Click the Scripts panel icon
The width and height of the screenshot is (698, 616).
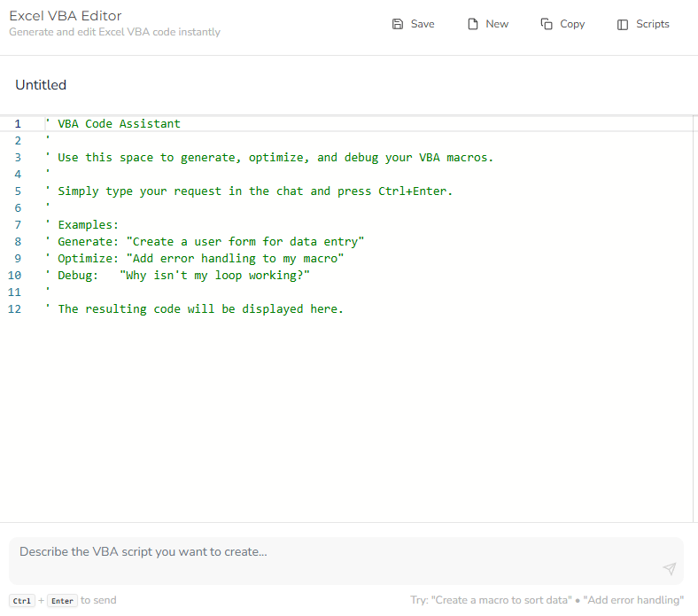tap(623, 25)
